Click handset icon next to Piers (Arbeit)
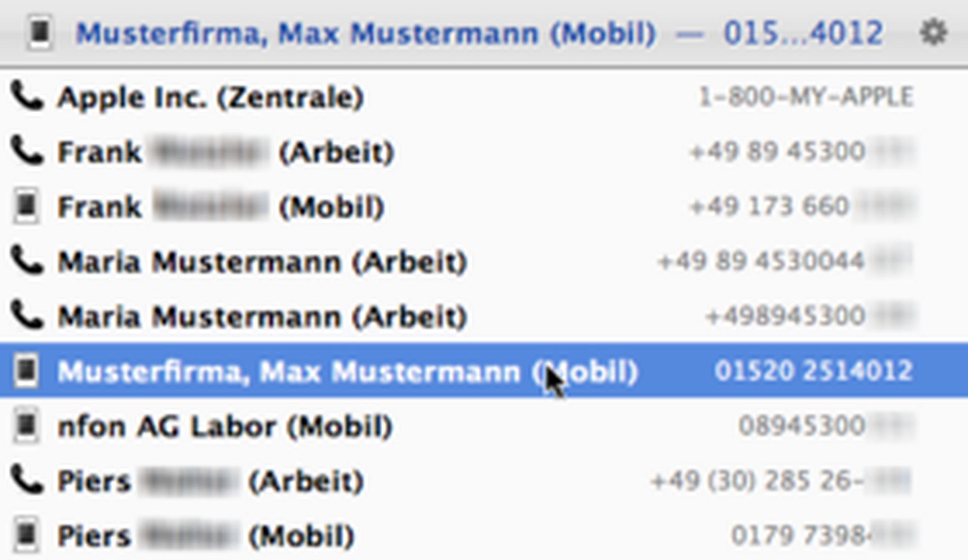Image resolution: width=968 pixels, height=560 pixels. pyautogui.click(x=27, y=480)
